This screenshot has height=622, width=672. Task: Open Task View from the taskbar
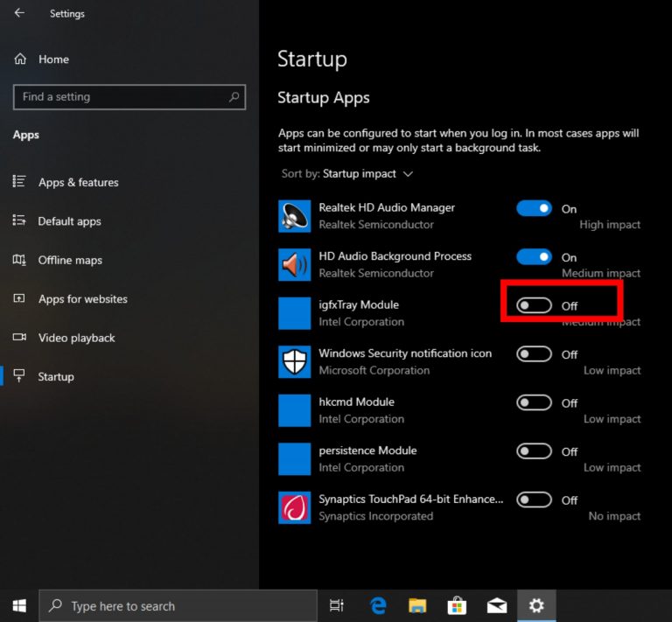(x=336, y=605)
